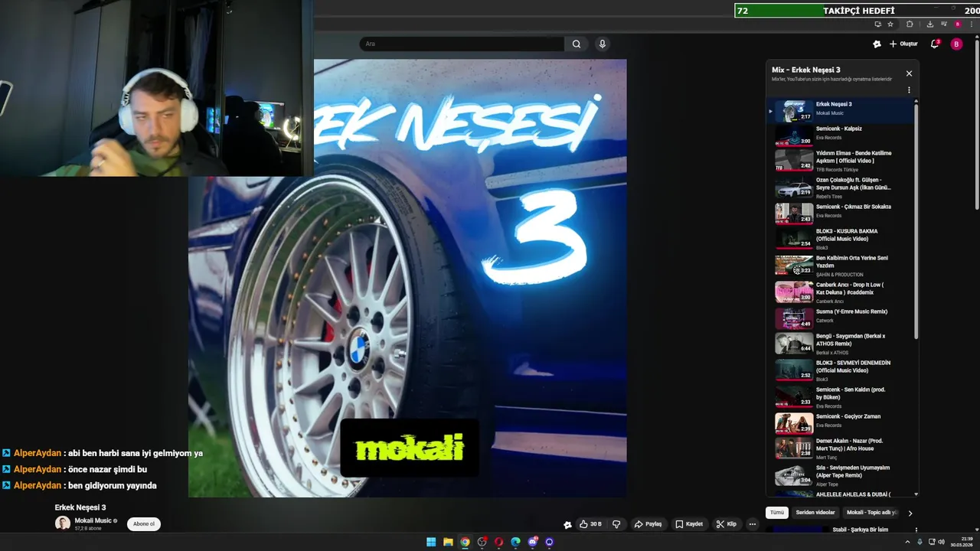Dislike the video with thumbs down
980x551 pixels.
pos(616,524)
